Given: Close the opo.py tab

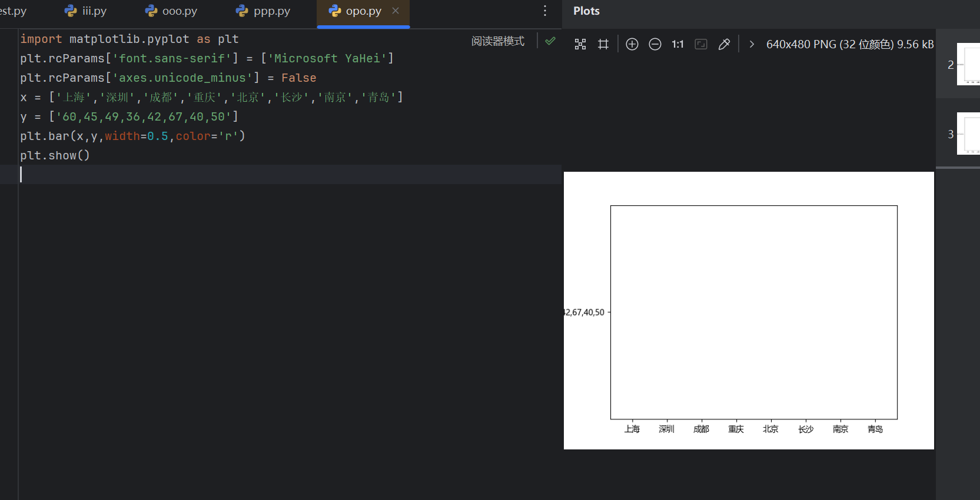Looking at the screenshot, I should pyautogui.click(x=396, y=11).
